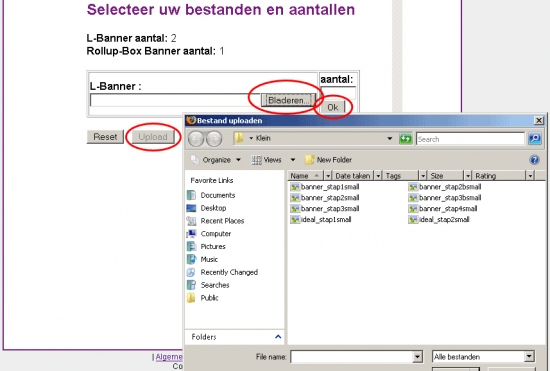
Task: Click the Search box in file dialog
Action: point(470,139)
